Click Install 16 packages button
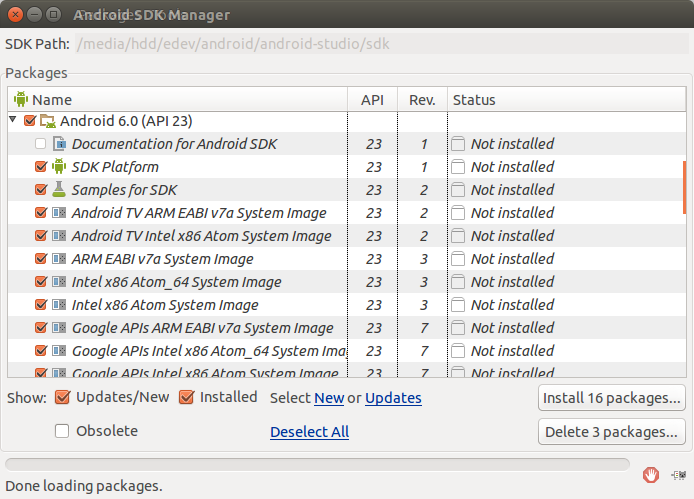This screenshot has width=694, height=499. click(612, 398)
